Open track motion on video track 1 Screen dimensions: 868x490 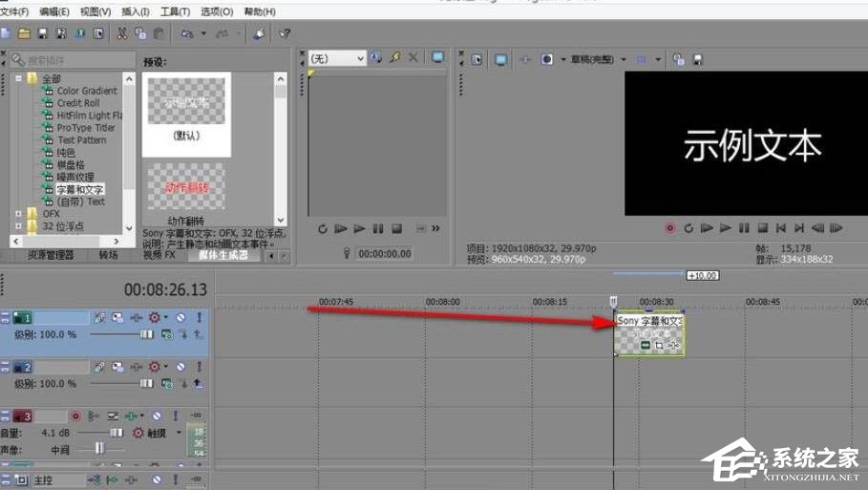coord(116,317)
